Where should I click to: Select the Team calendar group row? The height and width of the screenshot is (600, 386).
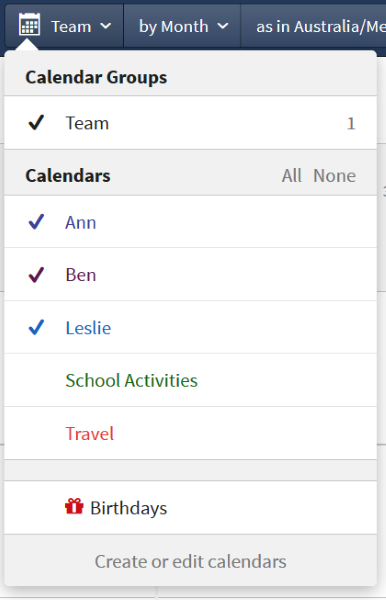click(x=191, y=123)
